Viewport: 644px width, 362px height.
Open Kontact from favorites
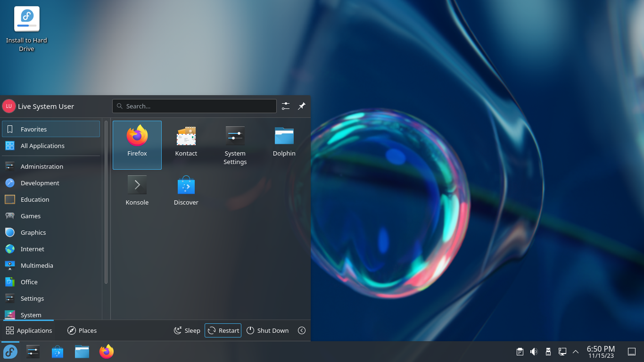click(x=186, y=145)
